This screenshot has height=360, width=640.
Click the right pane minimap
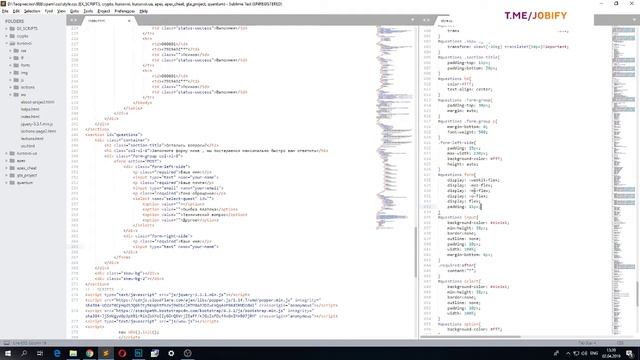point(623,180)
